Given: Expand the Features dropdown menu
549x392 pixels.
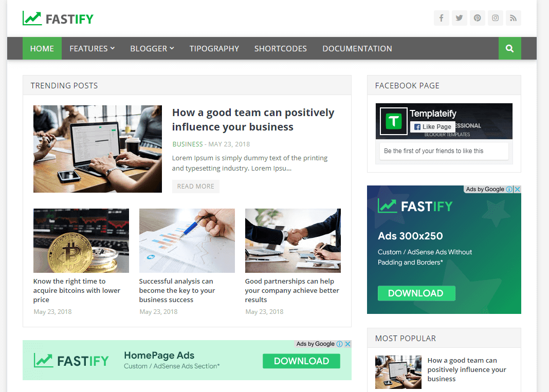Looking at the screenshot, I should click(92, 48).
